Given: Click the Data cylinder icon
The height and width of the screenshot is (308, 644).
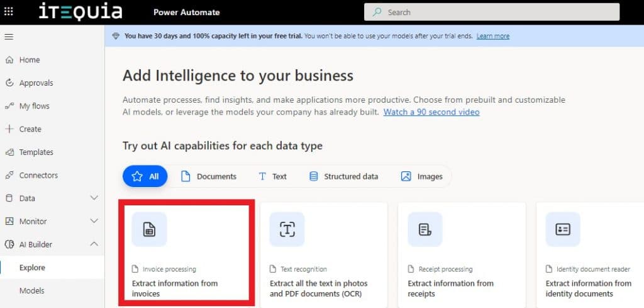Looking at the screenshot, I should click(x=9, y=198).
